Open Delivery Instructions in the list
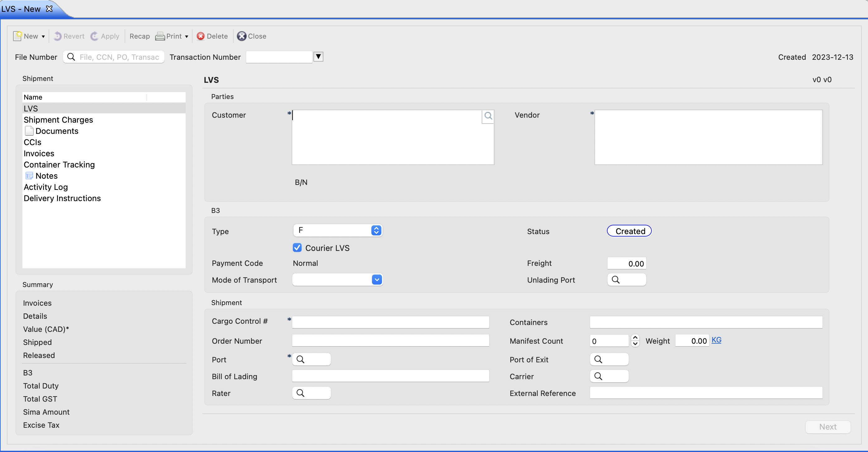Screen dimensions: 868x452 pos(104,198)
